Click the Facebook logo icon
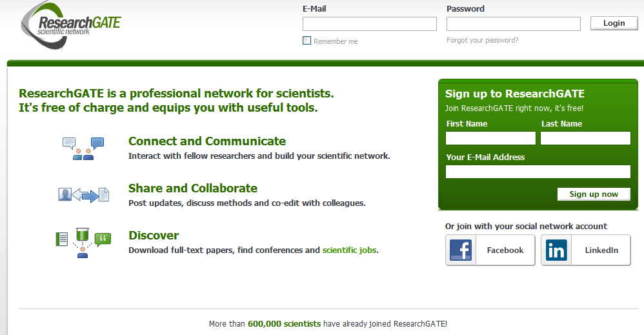Screen dimensions: 644x335 pos(461,250)
